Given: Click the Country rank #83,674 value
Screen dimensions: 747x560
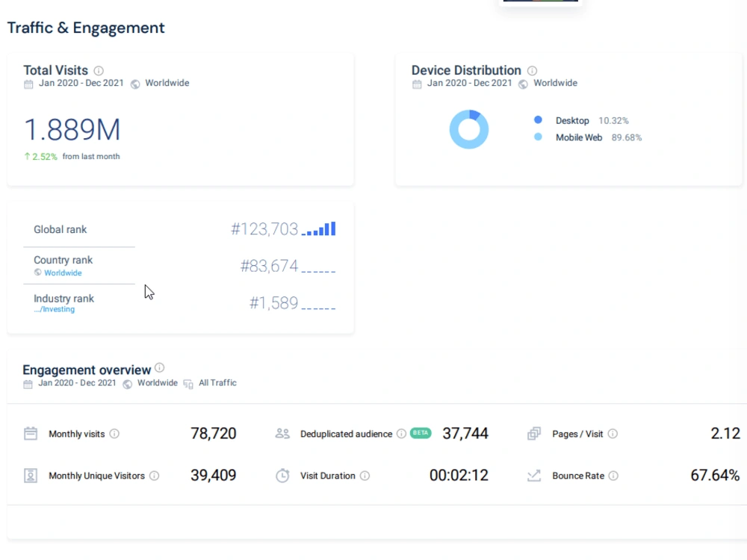Looking at the screenshot, I should point(269,267).
